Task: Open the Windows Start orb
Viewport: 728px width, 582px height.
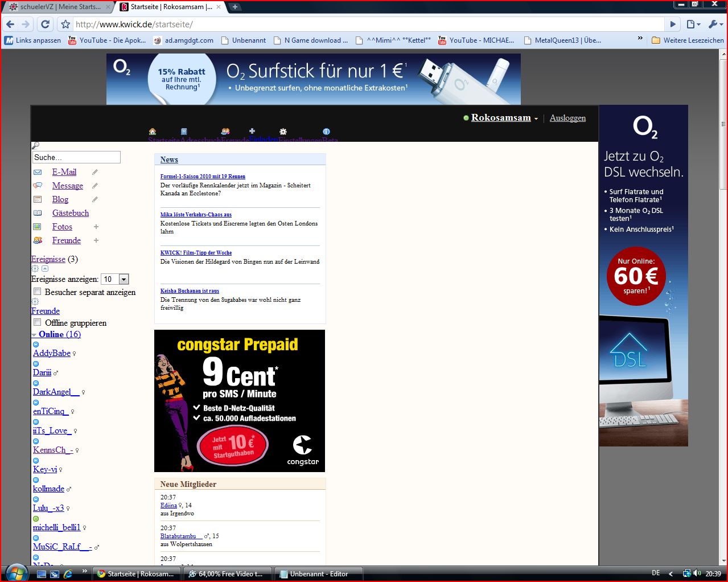Action: coord(16,572)
